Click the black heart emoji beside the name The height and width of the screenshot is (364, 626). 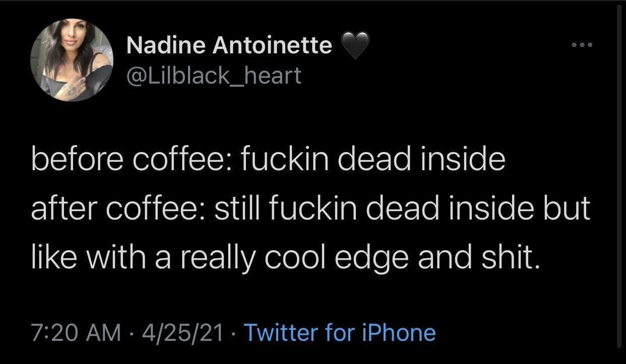click(355, 46)
